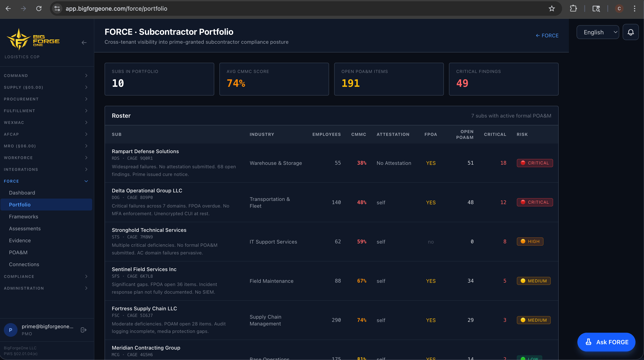Expand the PROCUREMENT section
Viewport: 644px width, 360px height.
point(46,99)
